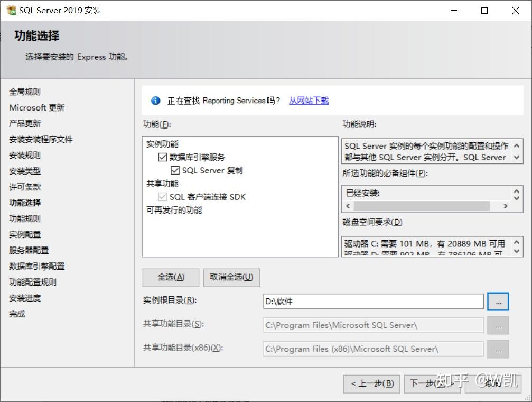The image size is (532, 402).
Task: Select 安装类型 step in sidebar
Action: click(25, 171)
